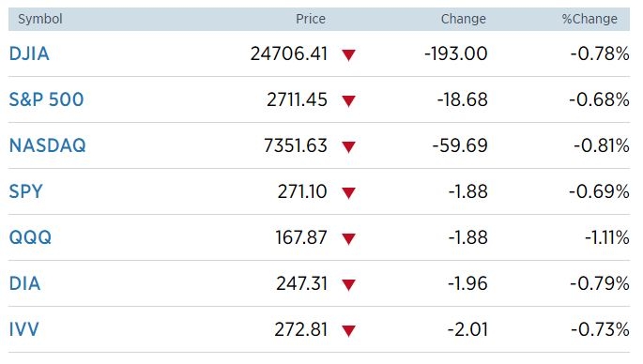The image size is (643, 364).
Task: Select the QQQ ticker link
Action: click(30, 237)
